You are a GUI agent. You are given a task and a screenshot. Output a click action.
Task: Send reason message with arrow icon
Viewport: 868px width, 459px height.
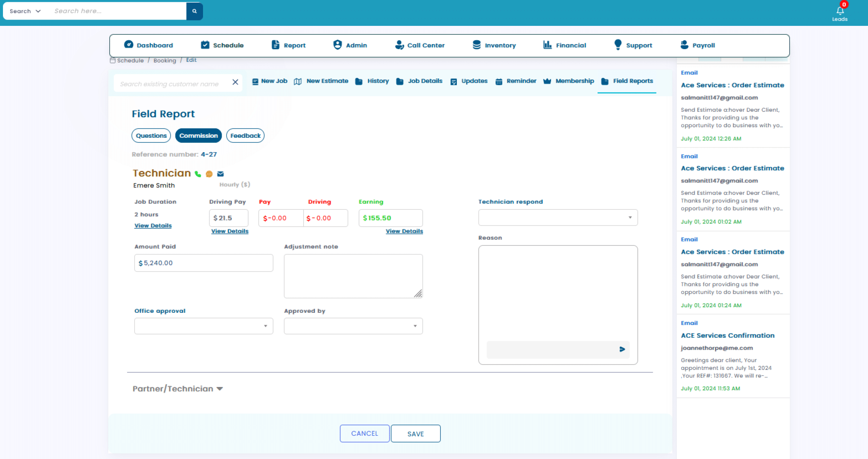point(622,349)
